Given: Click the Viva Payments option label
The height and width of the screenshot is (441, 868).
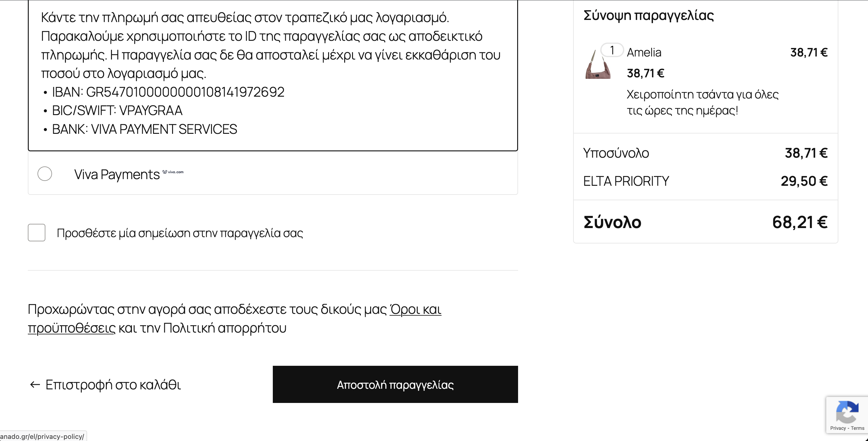Looking at the screenshot, I should coord(117,174).
